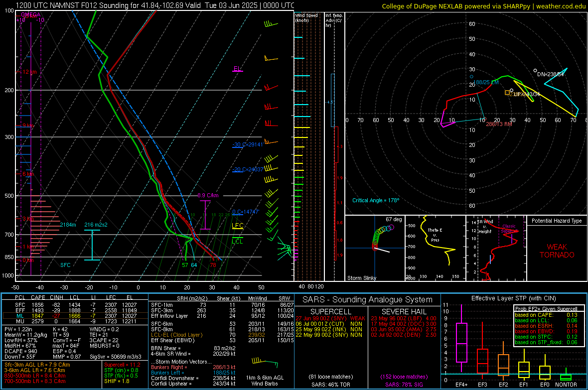The height and width of the screenshot is (390, 588).
Task: Click the 216 m2s2 inflow helicity label
Action: click(96, 225)
